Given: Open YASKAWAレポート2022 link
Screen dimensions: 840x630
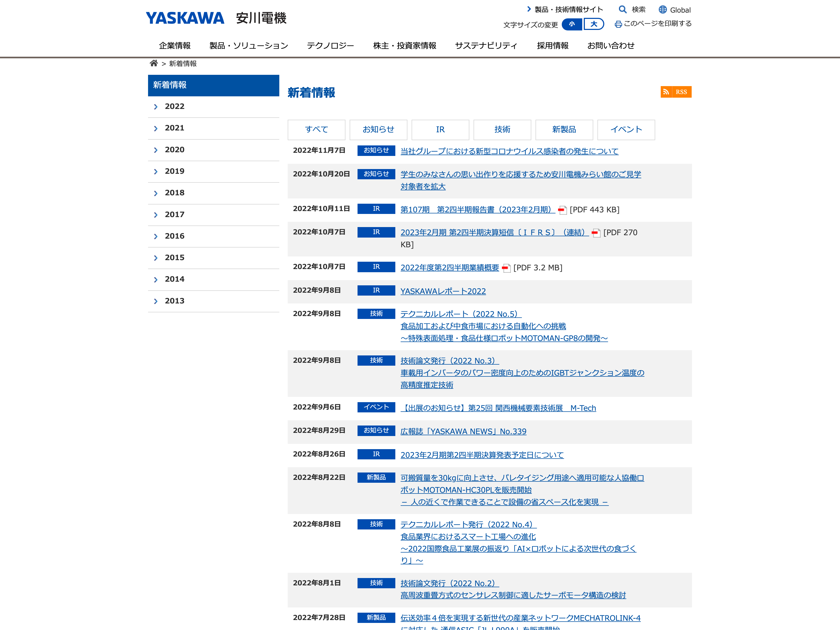Looking at the screenshot, I should [x=443, y=291].
